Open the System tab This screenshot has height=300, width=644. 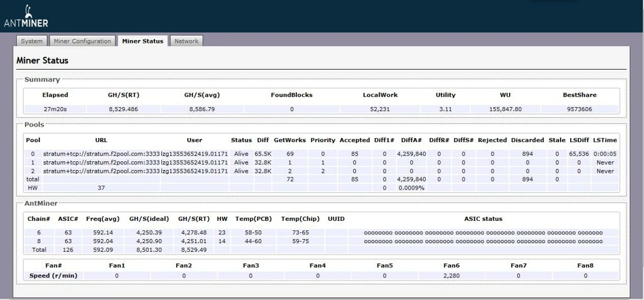[x=32, y=41]
